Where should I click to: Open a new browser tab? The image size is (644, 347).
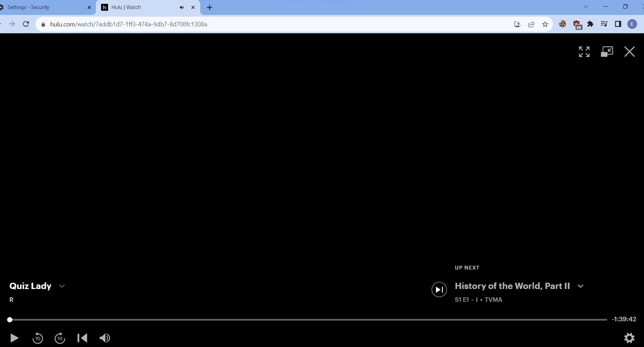point(209,7)
